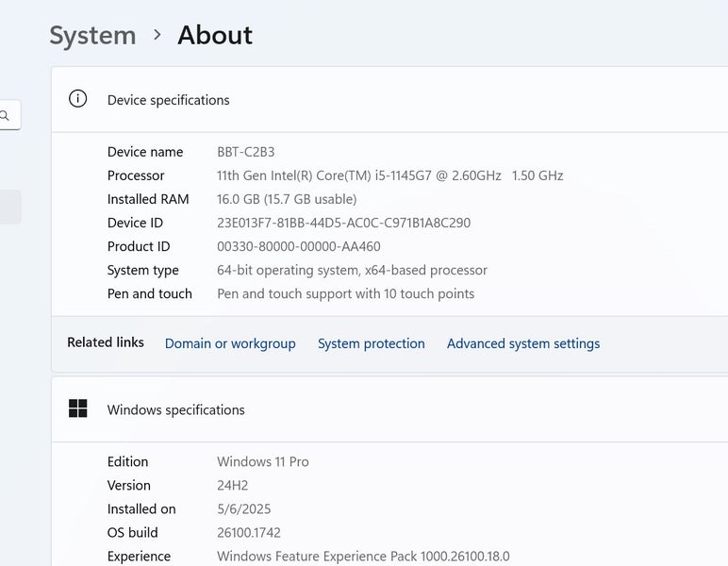Click the Windows 11 Pro edition text
This screenshot has height=566, width=728.
click(263, 461)
